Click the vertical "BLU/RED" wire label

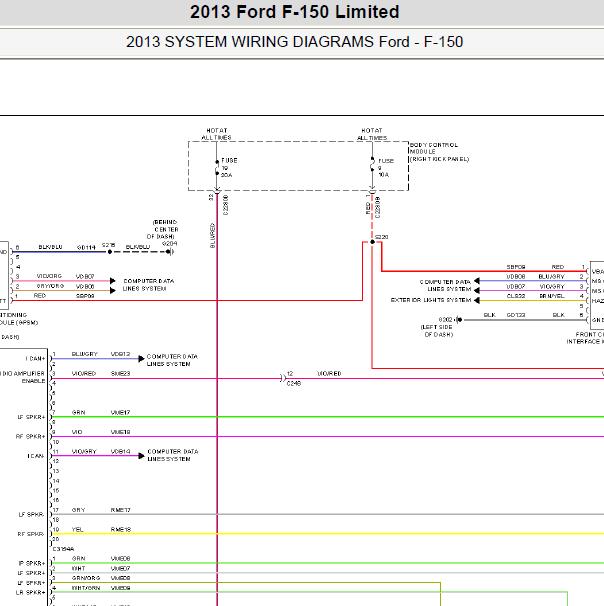pyautogui.click(x=213, y=235)
